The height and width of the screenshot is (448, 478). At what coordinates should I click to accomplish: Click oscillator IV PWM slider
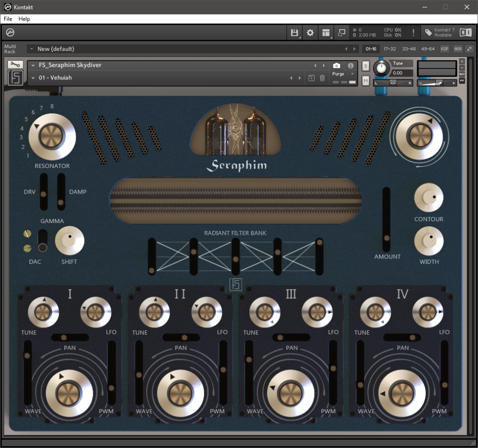point(444,373)
